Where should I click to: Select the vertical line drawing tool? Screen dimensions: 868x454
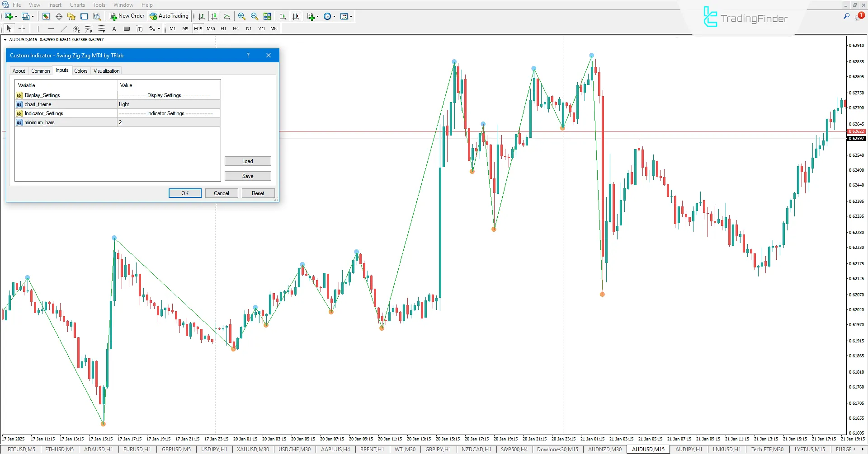pyautogui.click(x=38, y=28)
